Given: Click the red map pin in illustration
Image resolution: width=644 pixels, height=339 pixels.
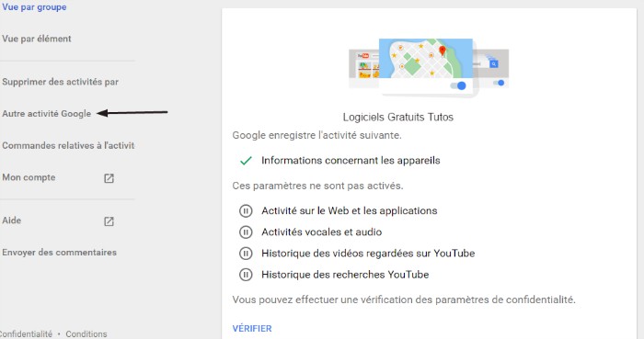Looking at the screenshot, I should coord(443,51).
